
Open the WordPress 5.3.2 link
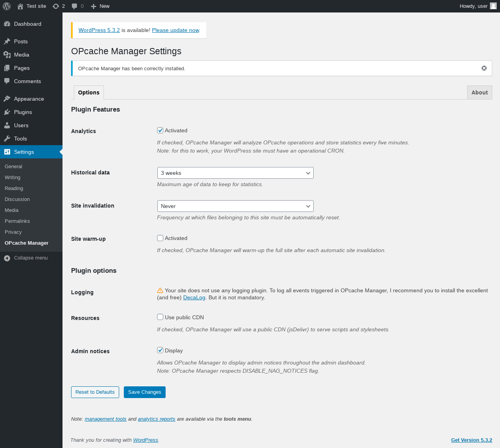[x=99, y=30]
